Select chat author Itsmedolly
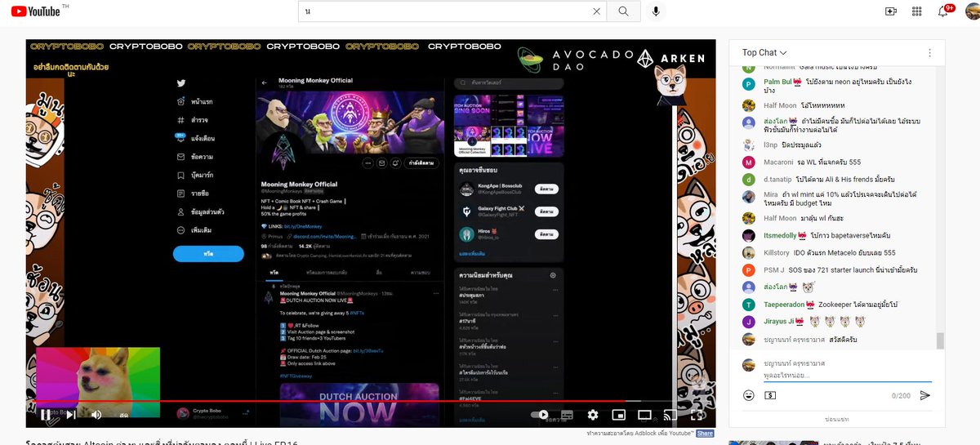 coord(780,235)
